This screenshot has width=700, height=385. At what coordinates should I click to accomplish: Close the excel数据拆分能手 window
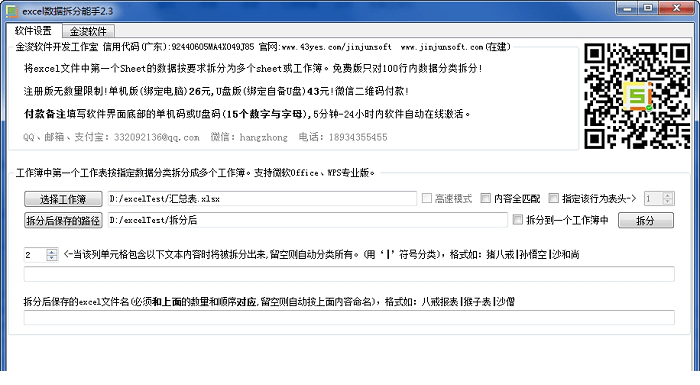click(676, 8)
